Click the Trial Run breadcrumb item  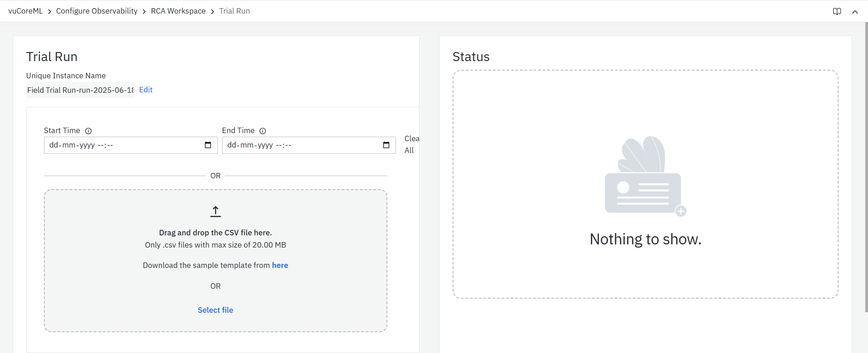point(234,11)
